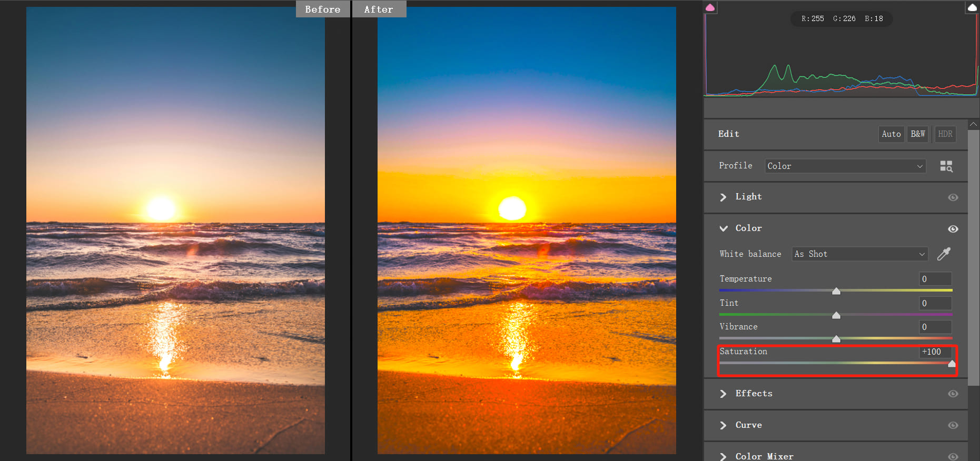Image resolution: width=980 pixels, height=461 pixels.
Task: Toggle shadow clipping warning in histogram
Action: pos(710,7)
